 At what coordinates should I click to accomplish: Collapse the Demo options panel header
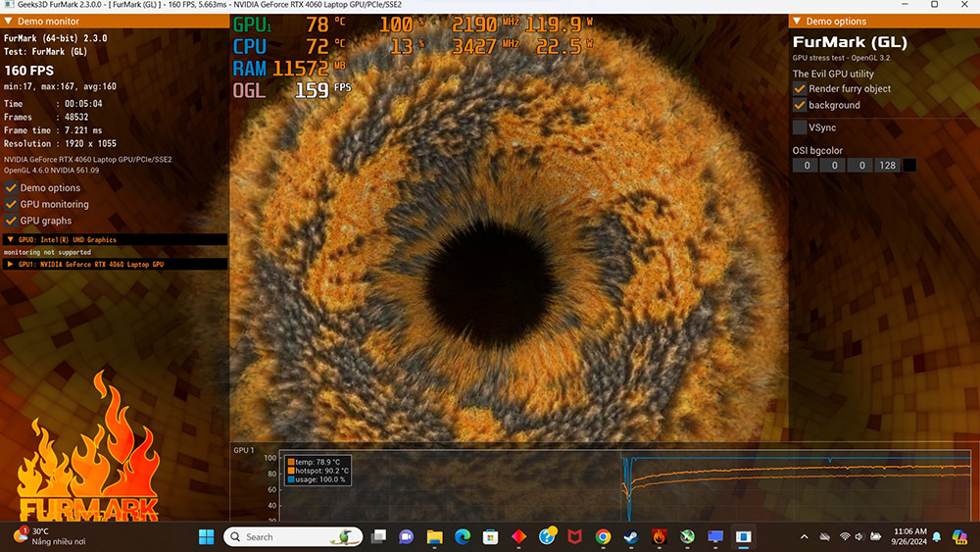pos(797,21)
